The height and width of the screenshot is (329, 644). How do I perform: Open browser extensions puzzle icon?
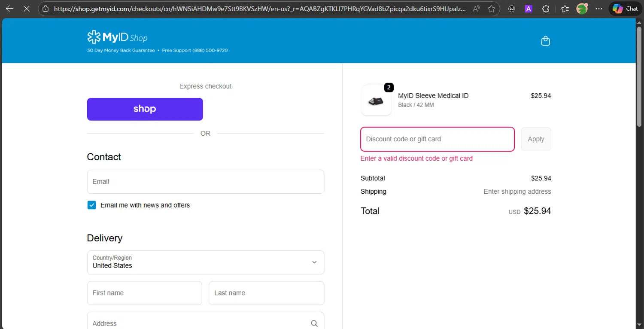click(546, 9)
